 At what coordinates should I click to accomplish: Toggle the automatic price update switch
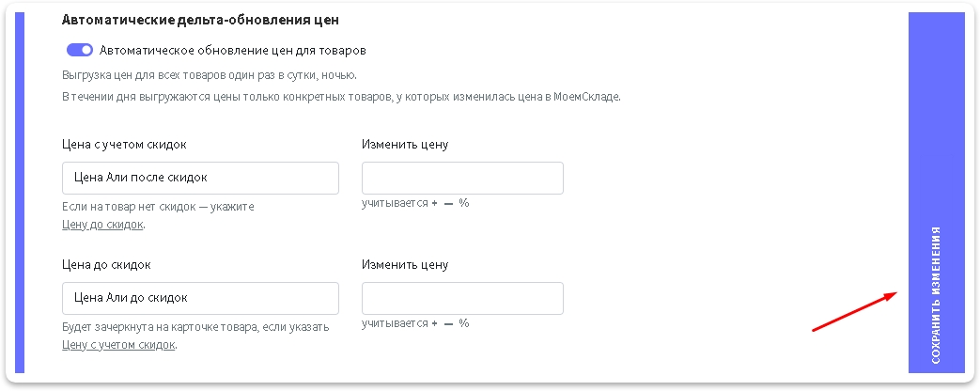80,50
